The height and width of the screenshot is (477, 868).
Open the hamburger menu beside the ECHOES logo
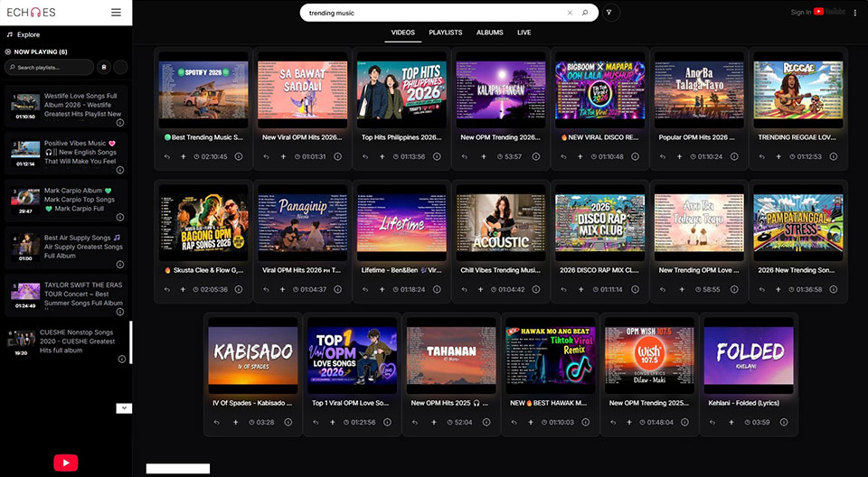(116, 12)
